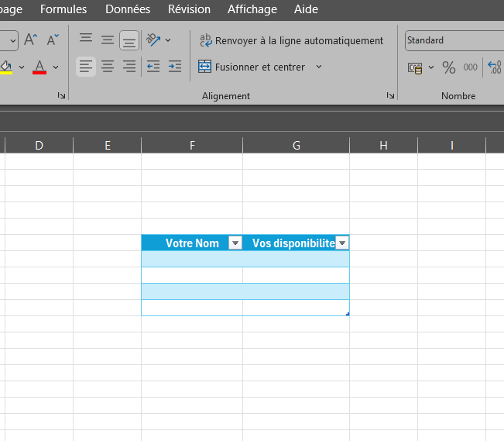Open text orientation dropdown arrow
The width and height of the screenshot is (504, 441).
168,40
